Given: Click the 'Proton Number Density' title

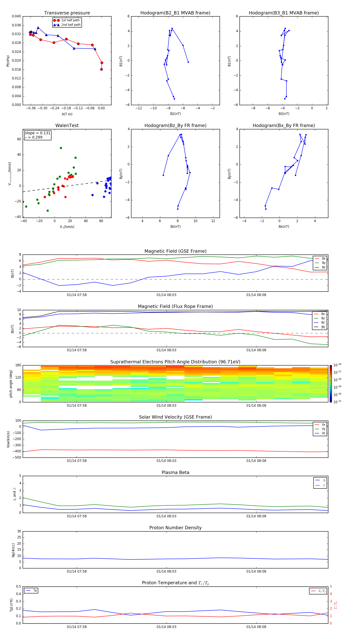Looking at the screenshot, I should point(175,528).
